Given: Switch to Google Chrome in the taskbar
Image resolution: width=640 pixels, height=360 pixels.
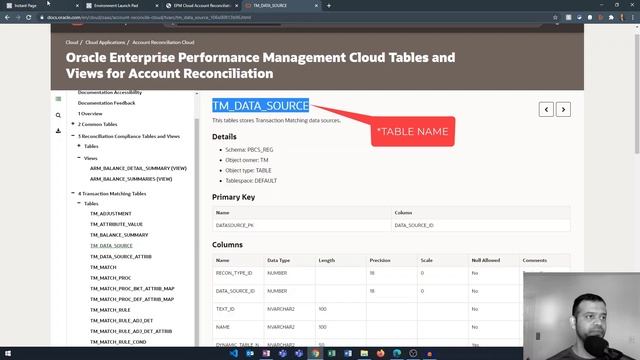Looking at the screenshot, I should [316, 353].
